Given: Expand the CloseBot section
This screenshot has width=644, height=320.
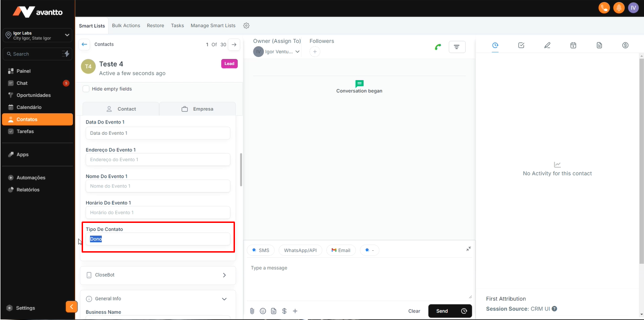Looking at the screenshot, I should click(x=225, y=275).
